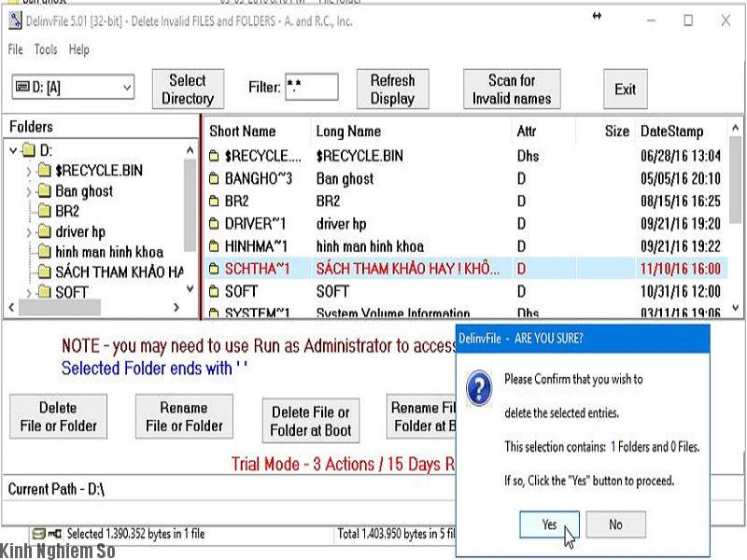Click folder tree horizontal scroll-left arrow

pos(11,307)
